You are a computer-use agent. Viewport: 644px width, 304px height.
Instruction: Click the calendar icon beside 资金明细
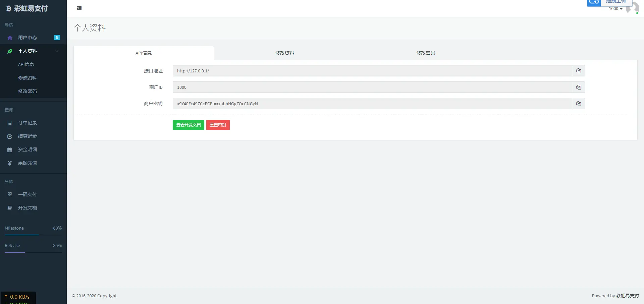[10, 150]
